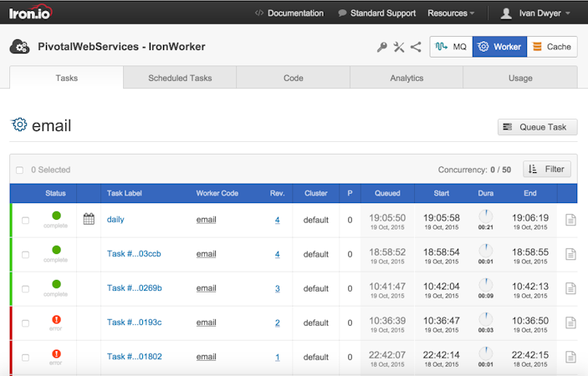Screen dimensions: 588x376
Task: Check the box for Task #...0269b row
Action: [x=25, y=289]
